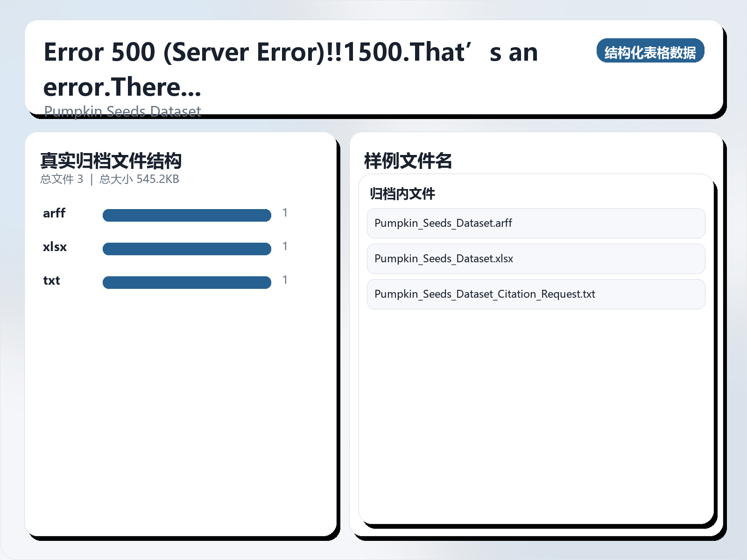Click the 结构化表格数据 badge
Screen dimensions: 747x560
click(650, 51)
